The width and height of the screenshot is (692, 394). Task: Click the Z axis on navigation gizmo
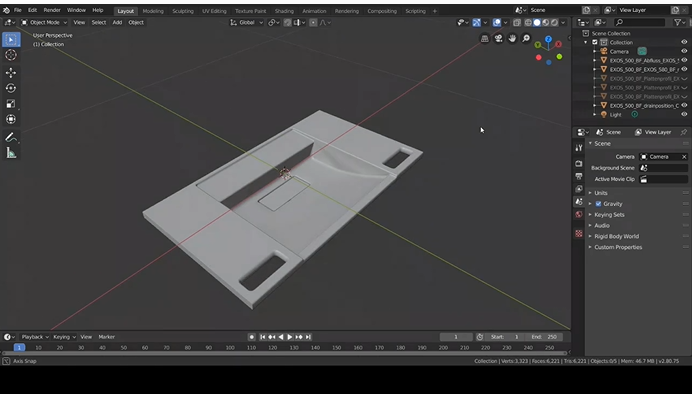pyautogui.click(x=548, y=39)
